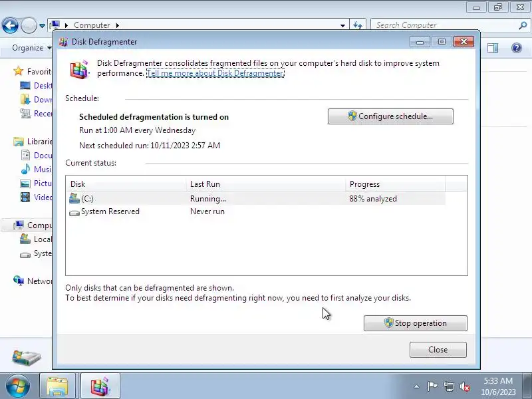Click the Running... status cell

pos(208,199)
